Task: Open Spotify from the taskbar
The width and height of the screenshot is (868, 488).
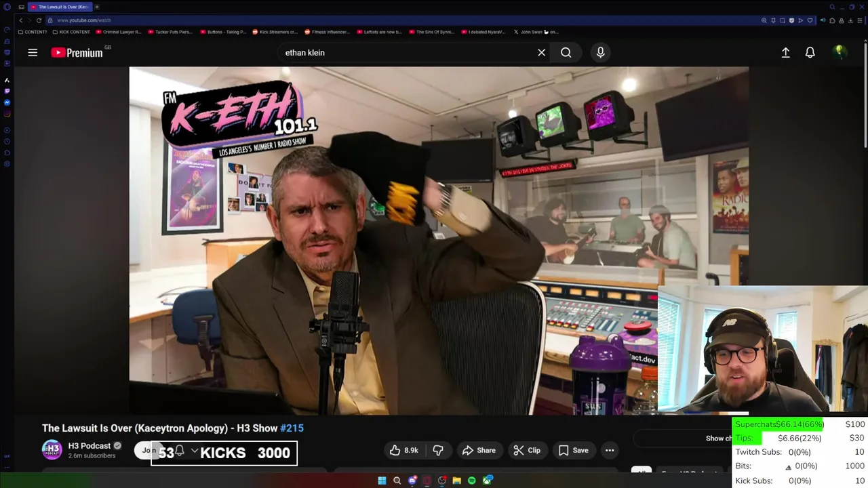Action: (x=472, y=481)
